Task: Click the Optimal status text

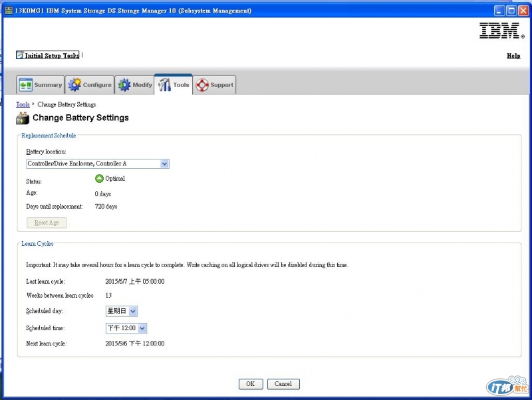Action: coord(115,178)
